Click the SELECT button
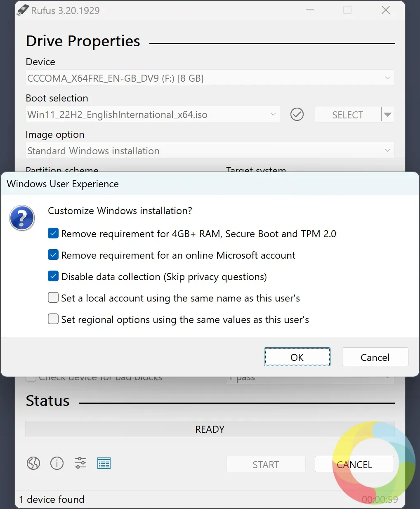 [348, 114]
